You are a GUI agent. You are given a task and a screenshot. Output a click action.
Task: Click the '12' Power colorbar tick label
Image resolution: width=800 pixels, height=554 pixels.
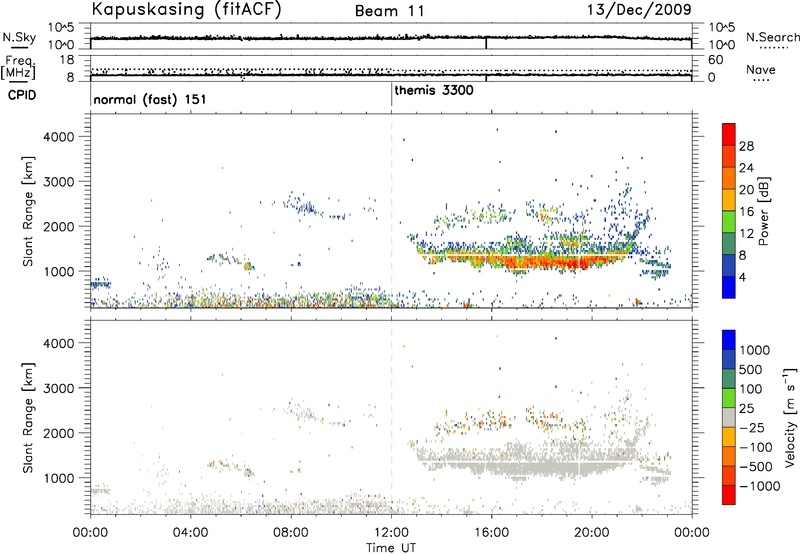click(x=746, y=234)
